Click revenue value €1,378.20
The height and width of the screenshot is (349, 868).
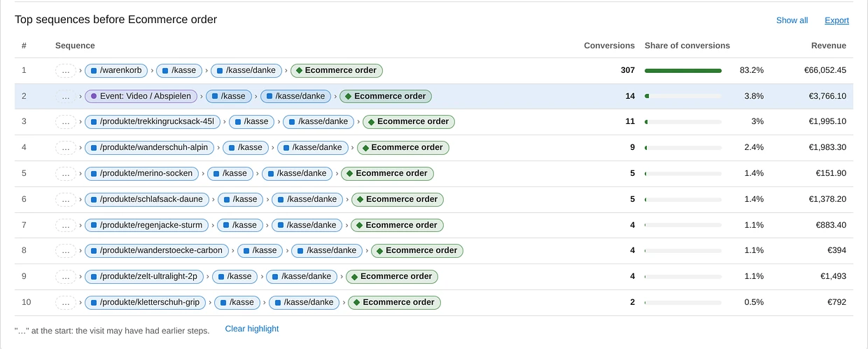click(x=827, y=199)
